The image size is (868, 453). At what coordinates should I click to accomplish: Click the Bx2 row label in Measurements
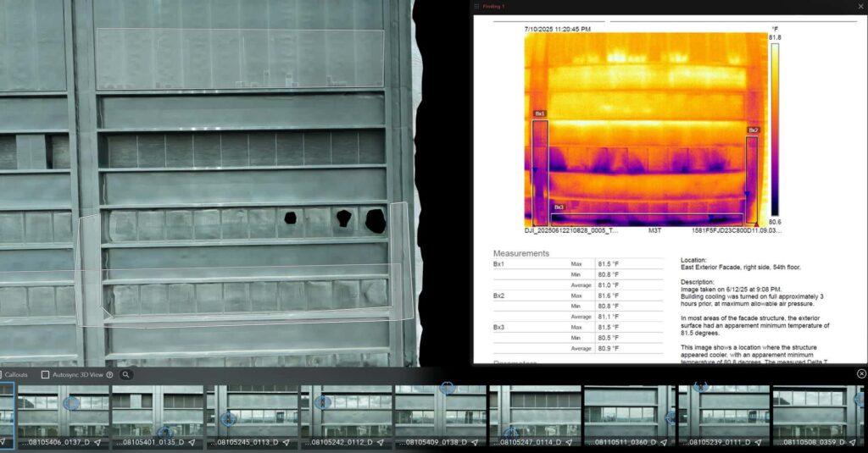[498, 296]
